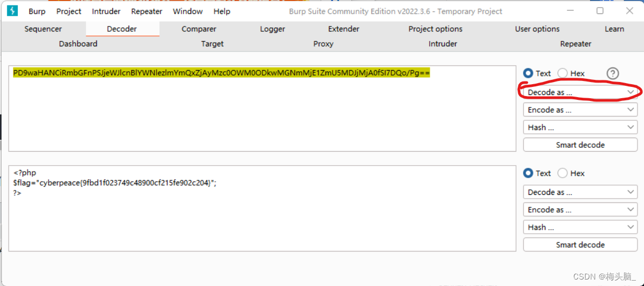644x286 pixels.
Task: Close the Burp Suite window
Action: 629,11
